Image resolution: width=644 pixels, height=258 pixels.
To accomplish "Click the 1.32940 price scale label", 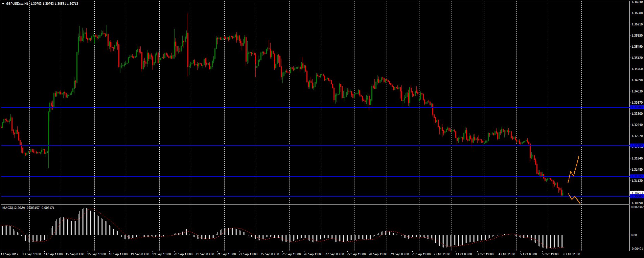I will coord(638,125).
